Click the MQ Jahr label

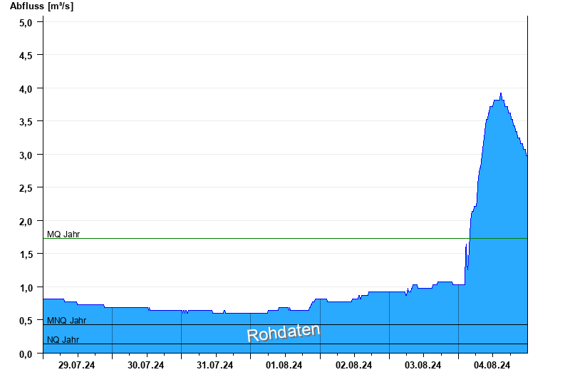pyautogui.click(x=63, y=234)
